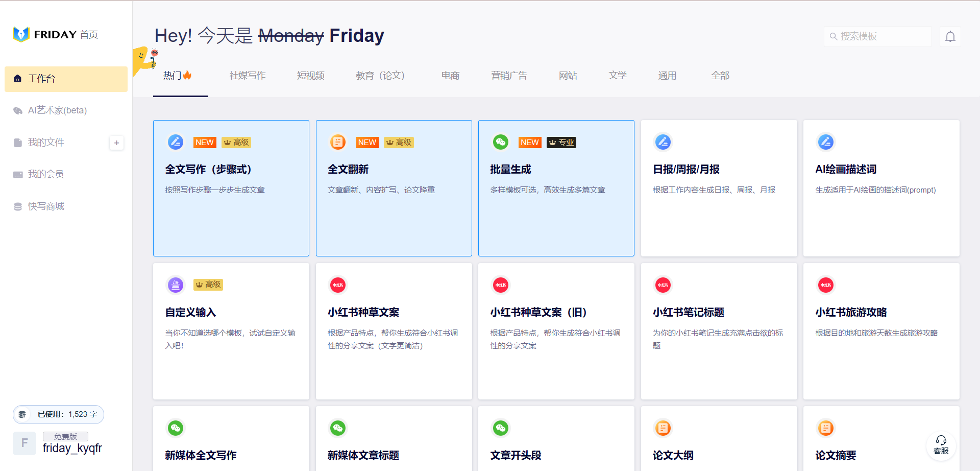Click the FRIDAY fox logo
Image resolution: width=980 pixels, height=471 pixels.
pos(21,34)
